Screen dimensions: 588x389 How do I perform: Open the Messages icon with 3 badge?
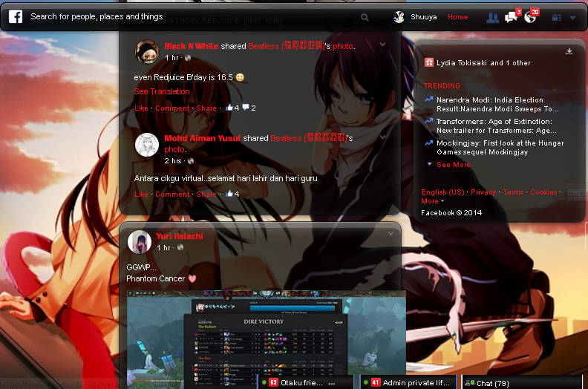point(511,17)
